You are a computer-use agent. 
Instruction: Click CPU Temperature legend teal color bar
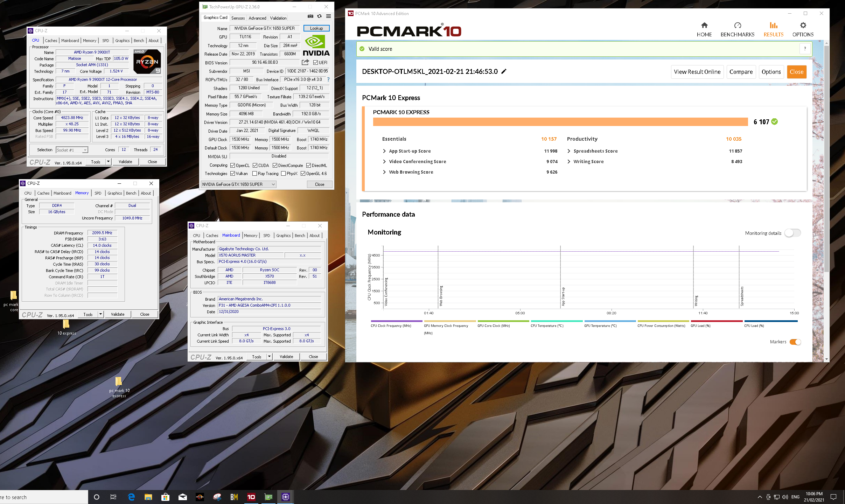[x=557, y=321]
